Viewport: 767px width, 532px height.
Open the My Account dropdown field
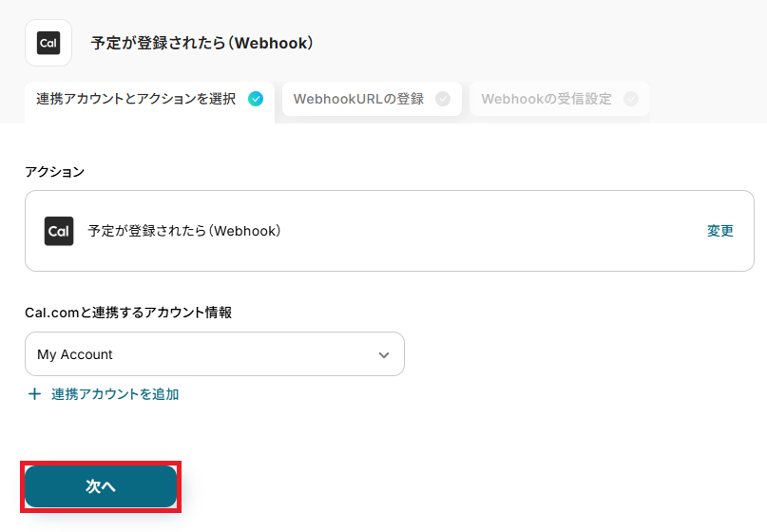click(x=214, y=354)
